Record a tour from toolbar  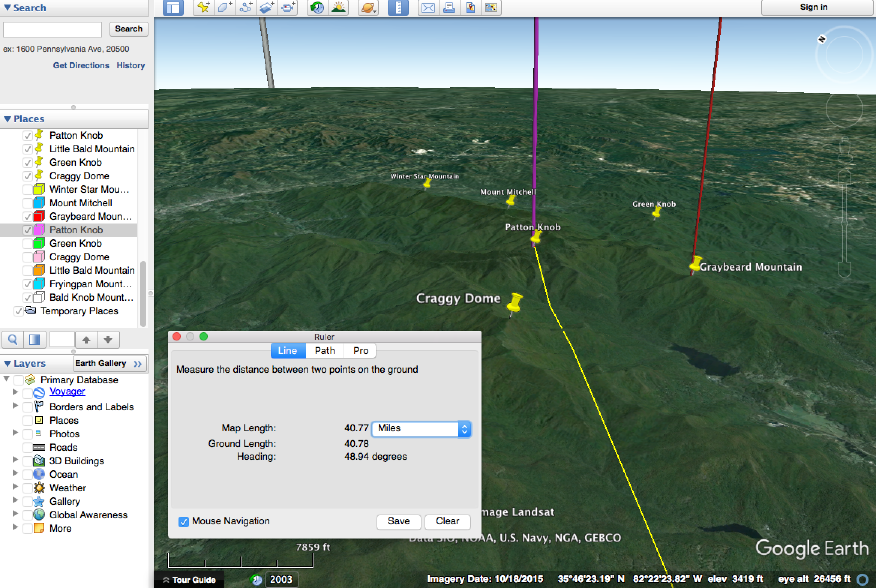tap(288, 7)
